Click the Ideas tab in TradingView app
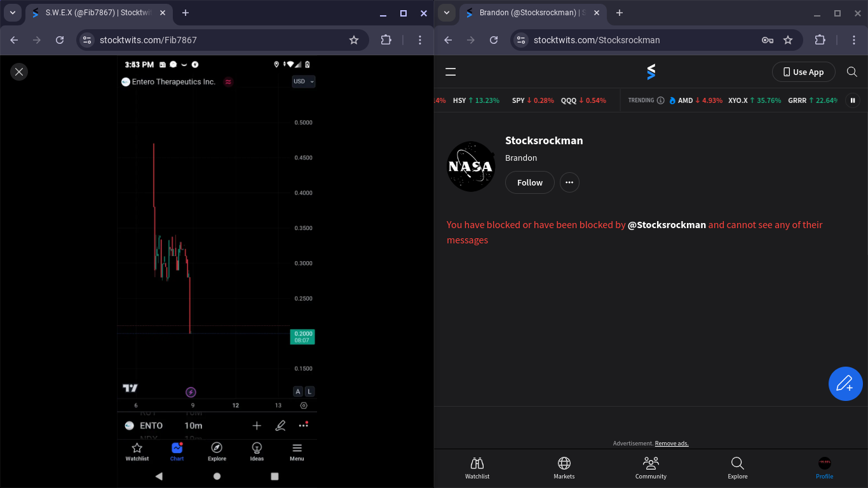The width and height of the screenshot is (868, 488). 257,452
